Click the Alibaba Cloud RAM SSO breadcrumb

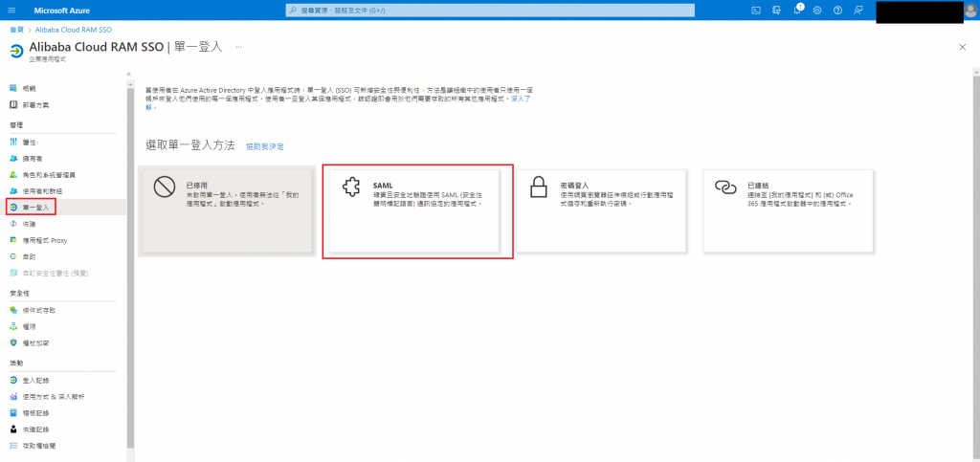coord(74,30)
